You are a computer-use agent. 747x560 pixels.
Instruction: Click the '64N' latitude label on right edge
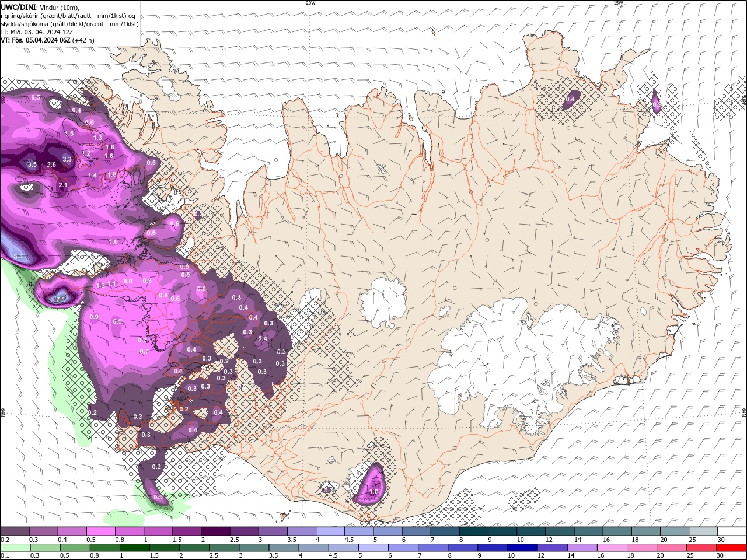(x=744, y=411)
